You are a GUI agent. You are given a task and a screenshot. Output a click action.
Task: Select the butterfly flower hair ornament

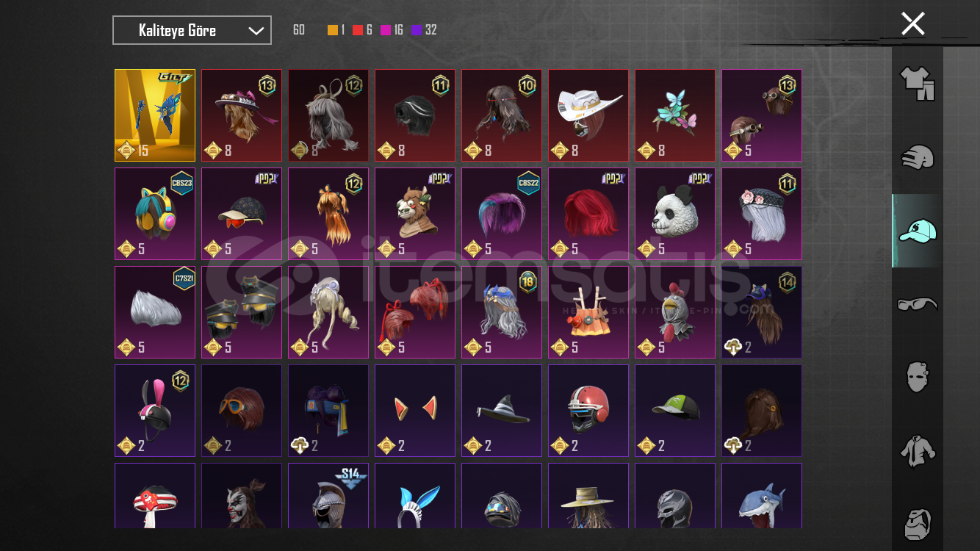tap(675, 115)
